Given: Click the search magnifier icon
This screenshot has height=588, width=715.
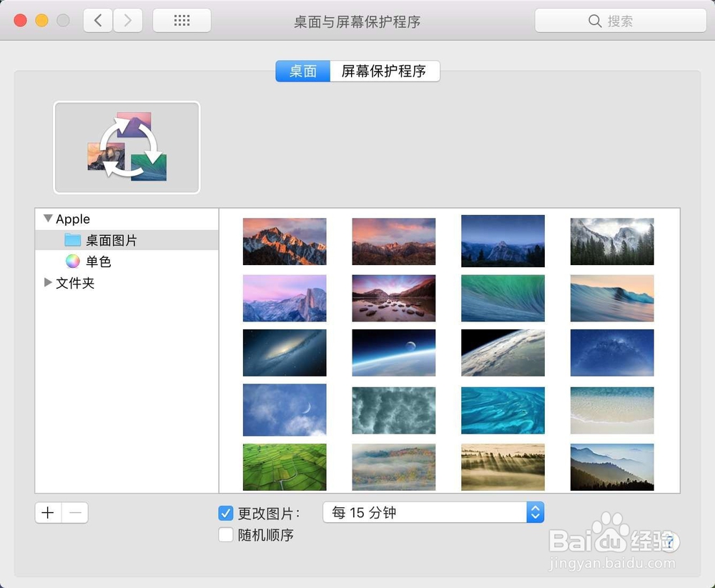Looking at the screenshot, I should (x=595, y=21).
